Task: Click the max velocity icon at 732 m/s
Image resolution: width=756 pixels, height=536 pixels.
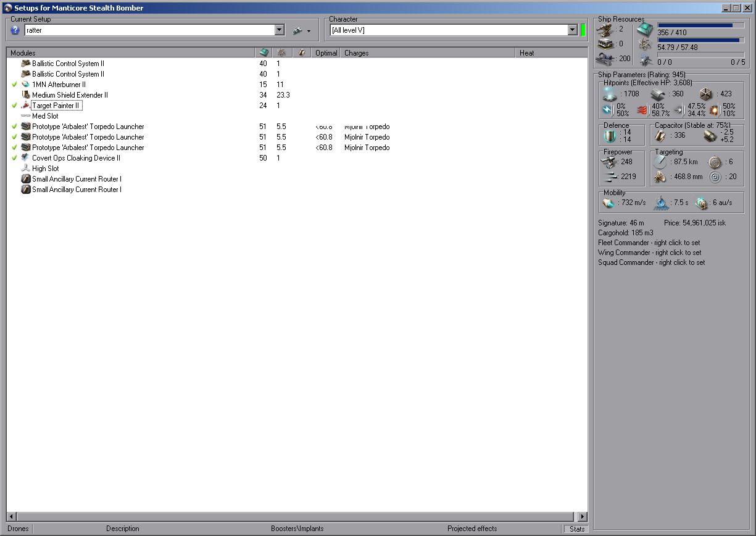Action: coord(609,203)
